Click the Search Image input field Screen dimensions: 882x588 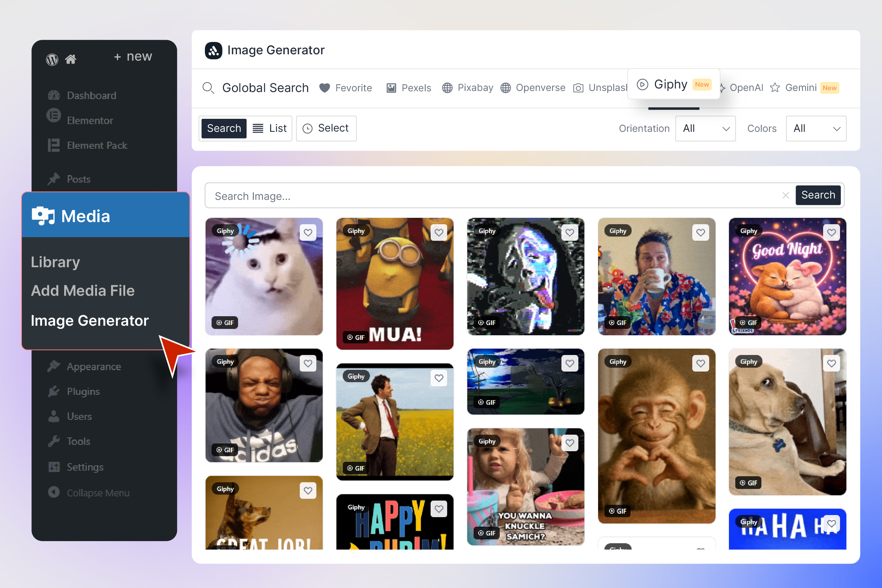pos(488,196)
